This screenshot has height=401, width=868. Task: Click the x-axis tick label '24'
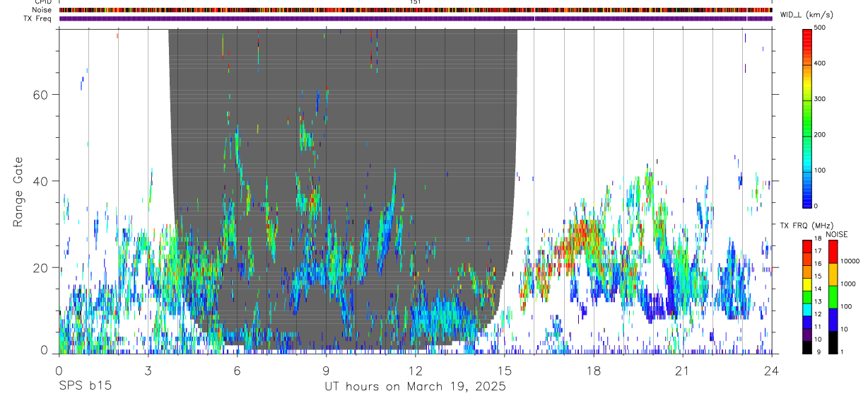pyautogui.click(x=772, y=369)
